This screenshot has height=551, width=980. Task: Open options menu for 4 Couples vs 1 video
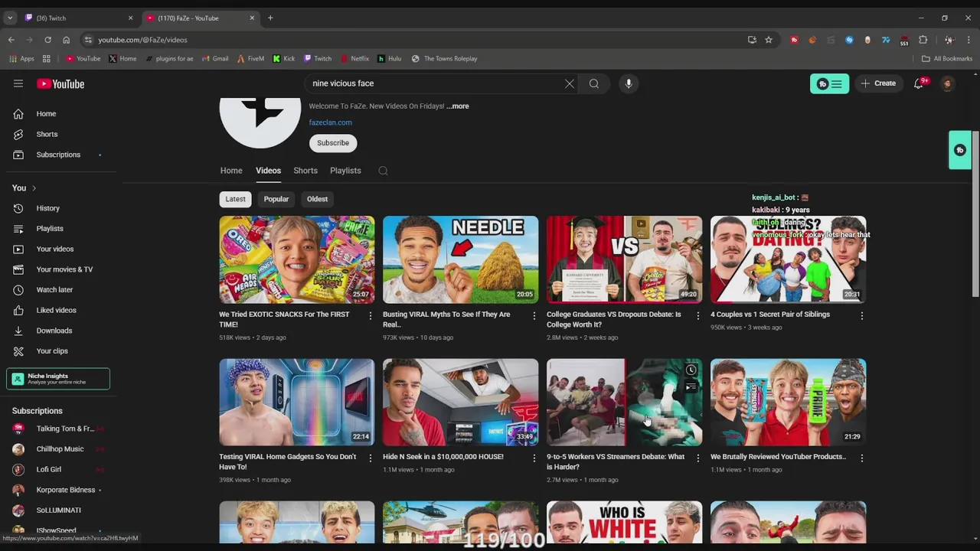[861, 315]
